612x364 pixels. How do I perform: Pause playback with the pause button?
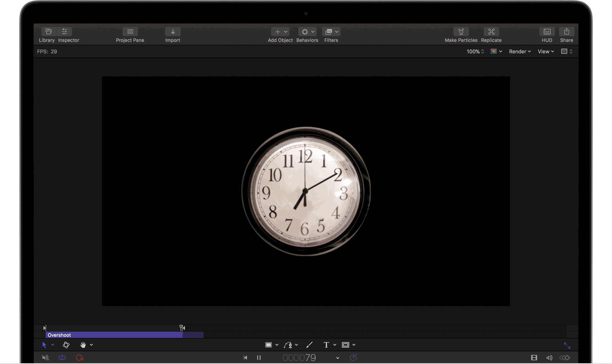259,358
